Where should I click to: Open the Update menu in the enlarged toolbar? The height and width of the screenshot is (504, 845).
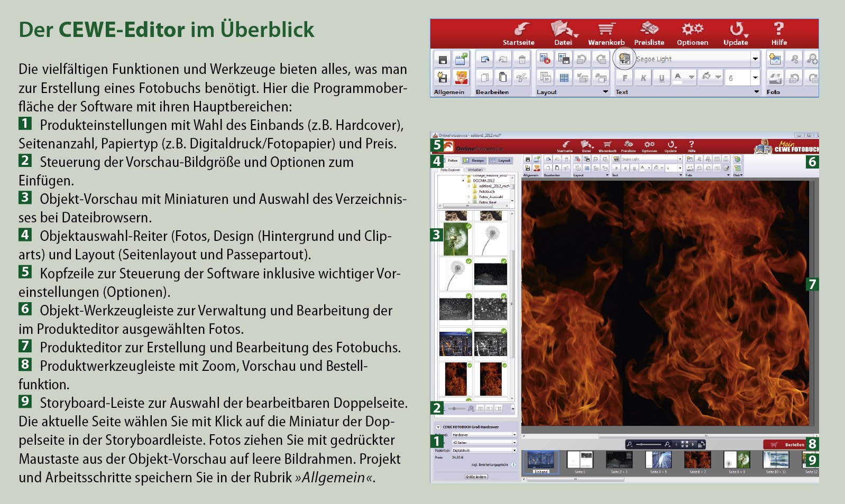(736, 33)
